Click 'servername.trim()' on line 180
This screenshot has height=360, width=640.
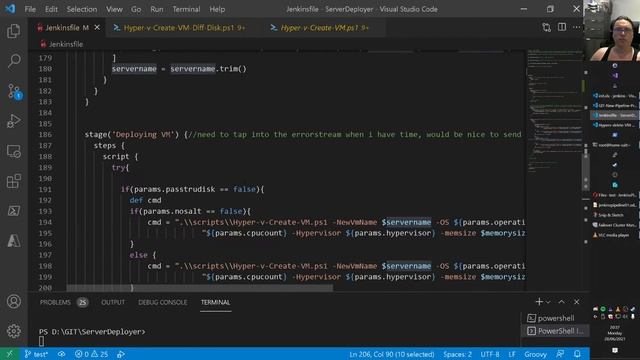[x=208, y=69]
